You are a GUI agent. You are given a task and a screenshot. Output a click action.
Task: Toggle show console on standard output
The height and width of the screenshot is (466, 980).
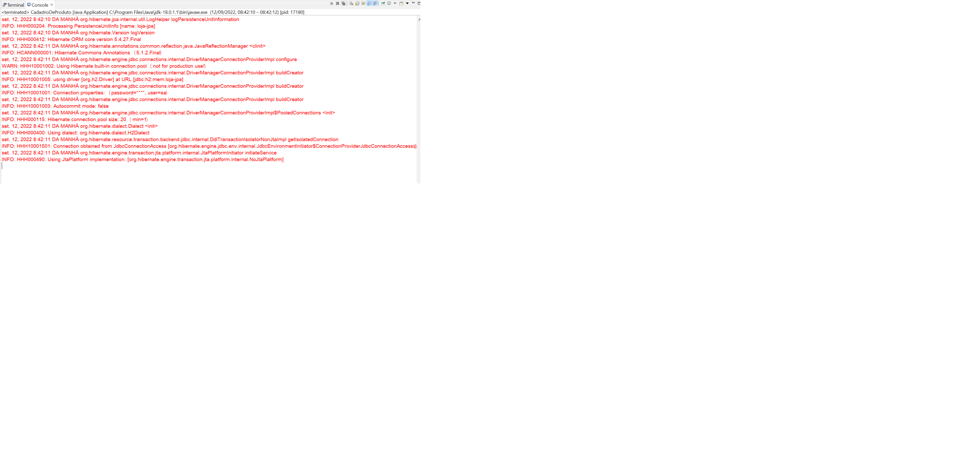point(370,3)
